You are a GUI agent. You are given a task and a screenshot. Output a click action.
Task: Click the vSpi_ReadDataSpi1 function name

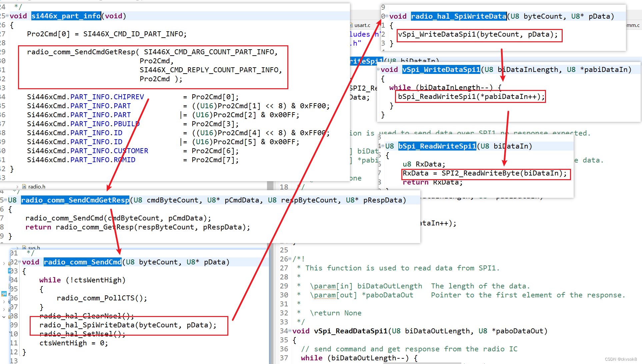click(351, 331)
